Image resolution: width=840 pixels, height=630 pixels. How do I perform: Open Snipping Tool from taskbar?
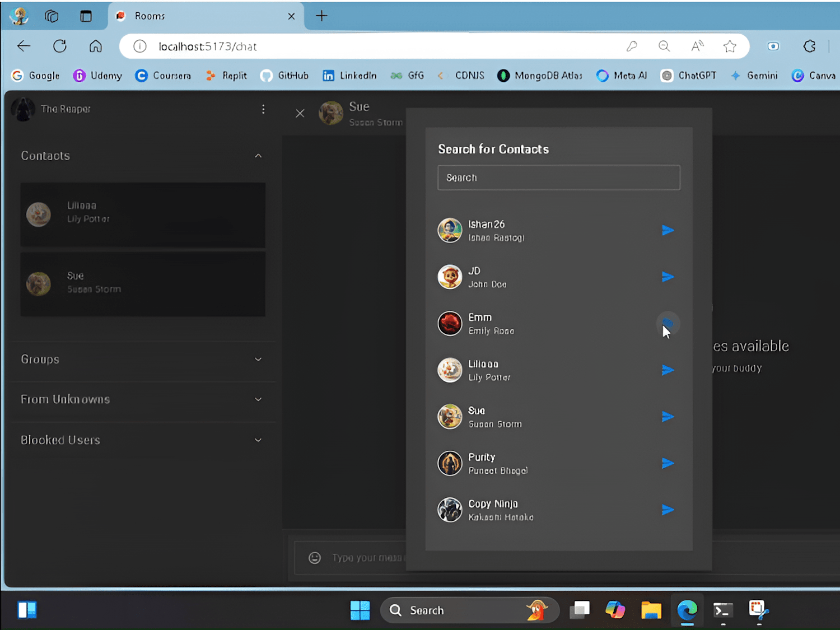point(759,610)
